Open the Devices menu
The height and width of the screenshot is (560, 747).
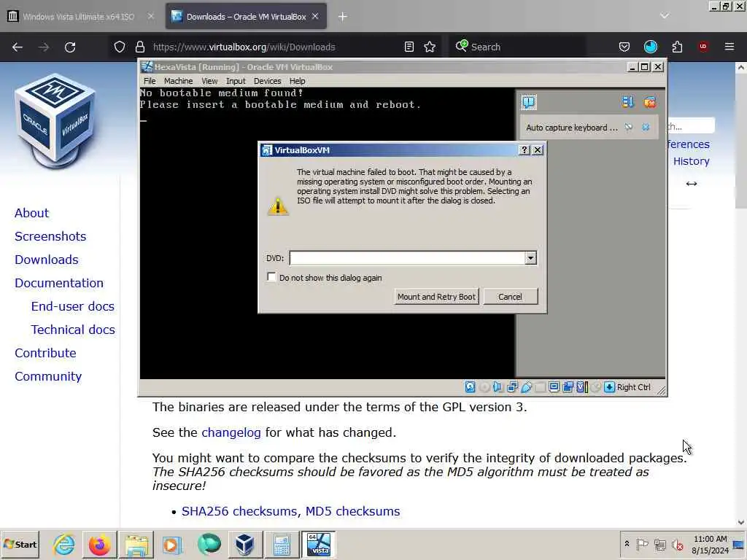pyautogui.click(x=267, y=81)
